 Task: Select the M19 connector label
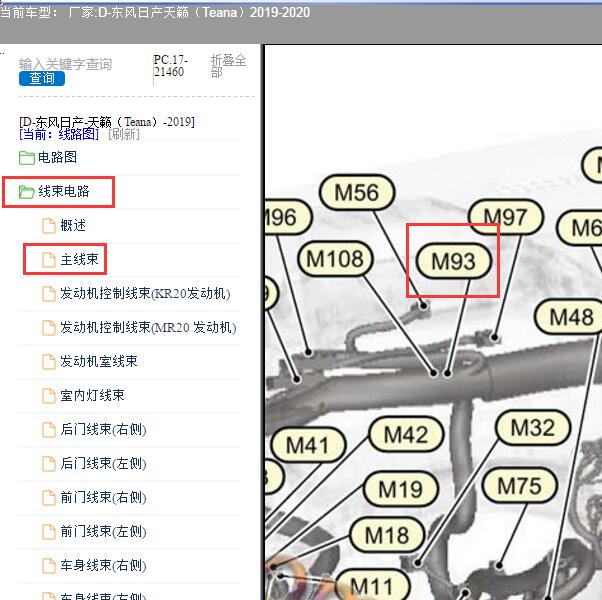tap(401, 489)
